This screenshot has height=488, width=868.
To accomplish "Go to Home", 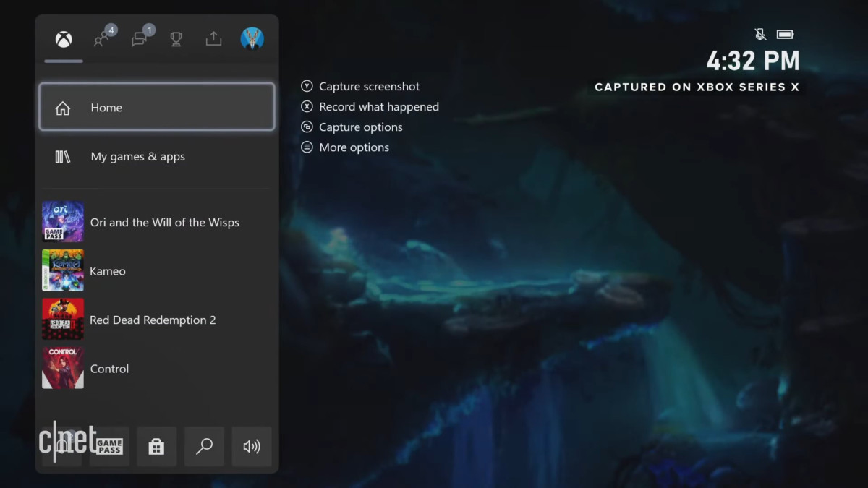I will click(x=157, y=107).
